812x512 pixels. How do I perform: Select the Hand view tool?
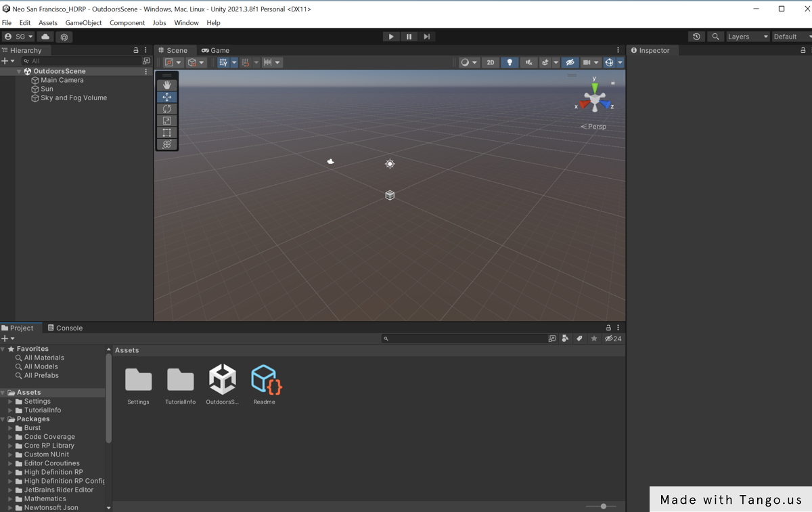(x=166, y=85)
